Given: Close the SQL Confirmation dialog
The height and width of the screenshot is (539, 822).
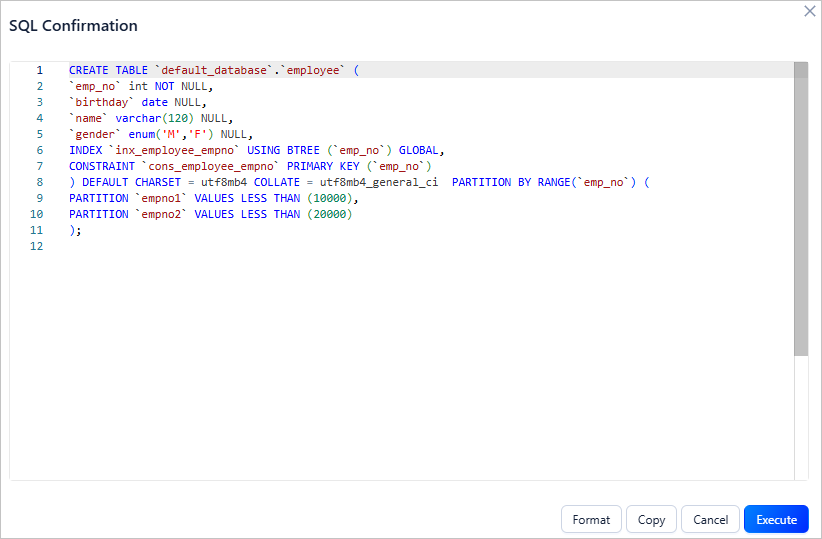Looking at the screenshot, I should tap(809, 11).
